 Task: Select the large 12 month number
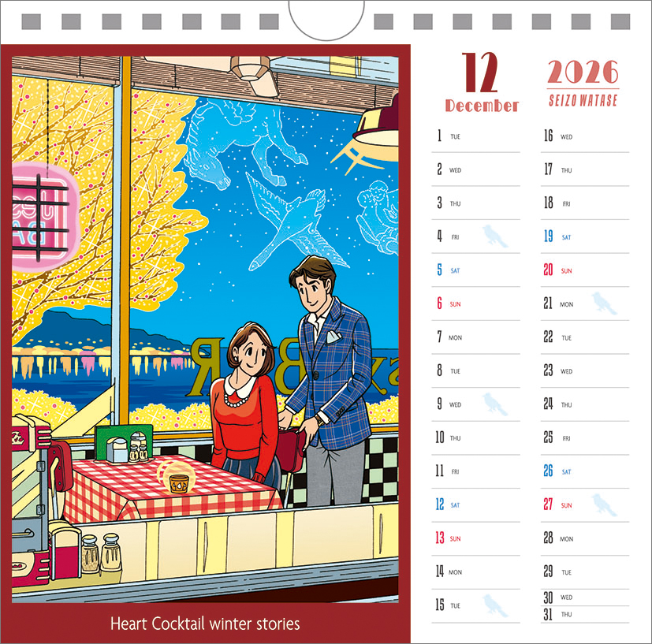click(x=479, y=73)
